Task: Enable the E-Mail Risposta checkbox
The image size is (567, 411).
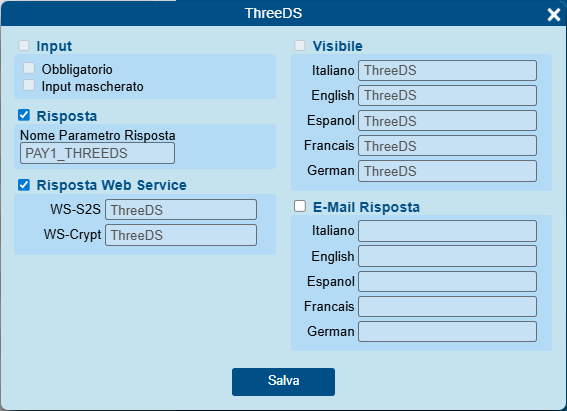Action: [x=300, y=206]
